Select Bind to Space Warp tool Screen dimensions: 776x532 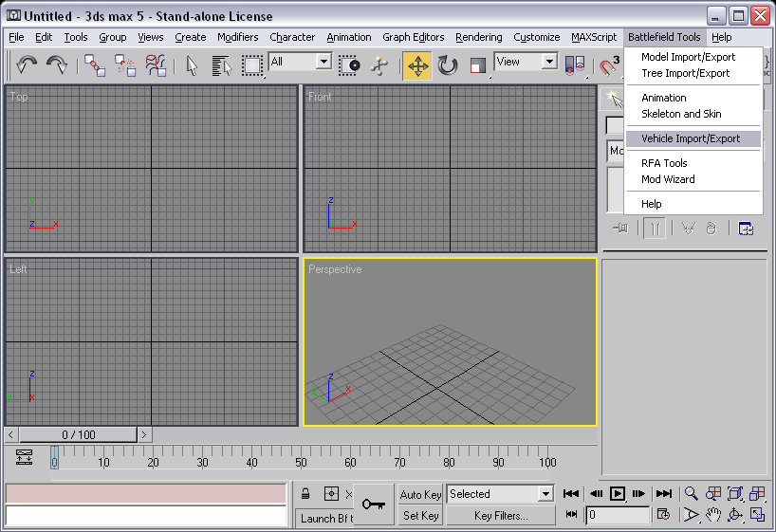tap(156, 65)
